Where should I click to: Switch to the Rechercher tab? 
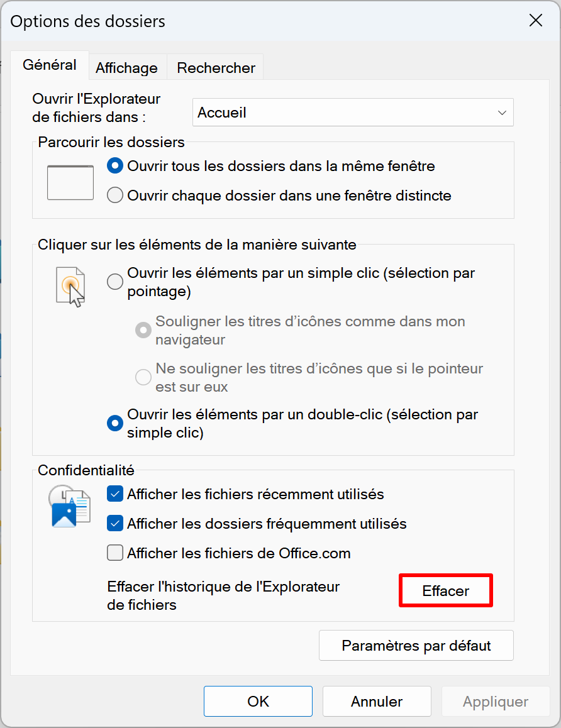coord(216,68)
